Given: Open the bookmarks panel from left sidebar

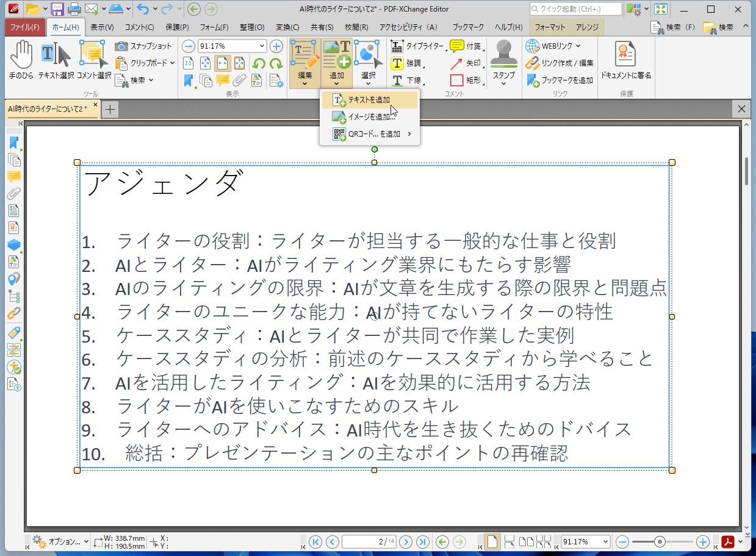Looking at the screenshot, I should 13,143.
